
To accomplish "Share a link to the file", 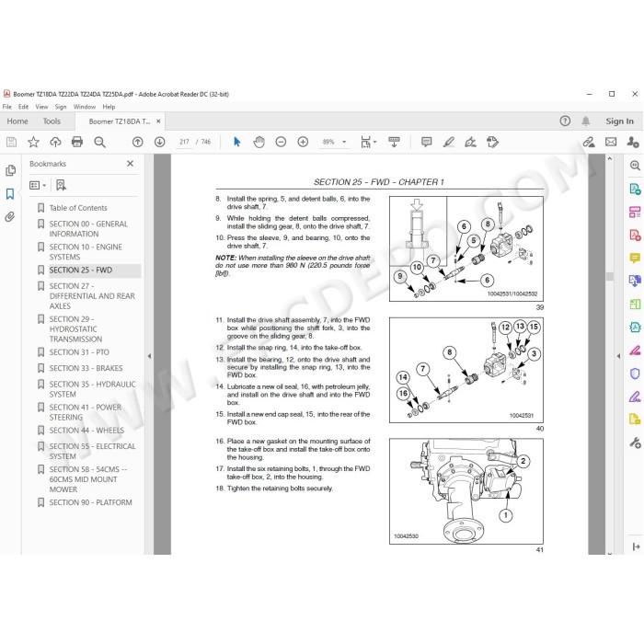I will 589,142.
